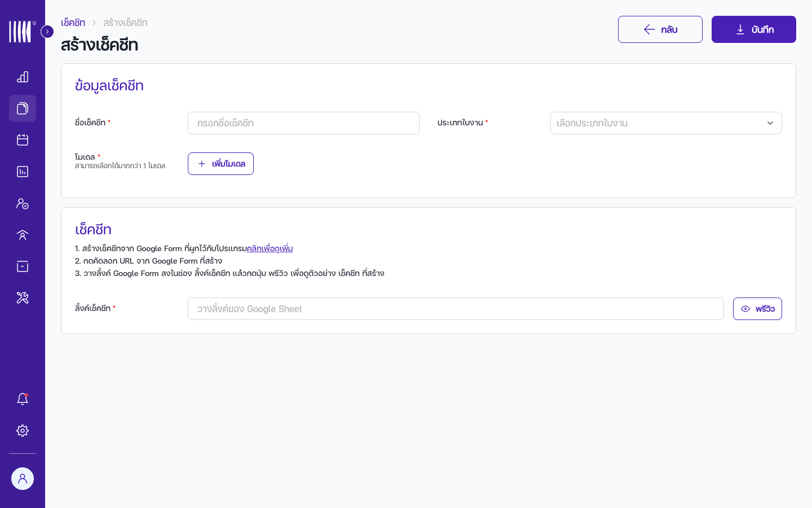Open the archive box sidebar icon
Image resolution: width=812 pixels, height=508 pixels.
coord(23,266)
